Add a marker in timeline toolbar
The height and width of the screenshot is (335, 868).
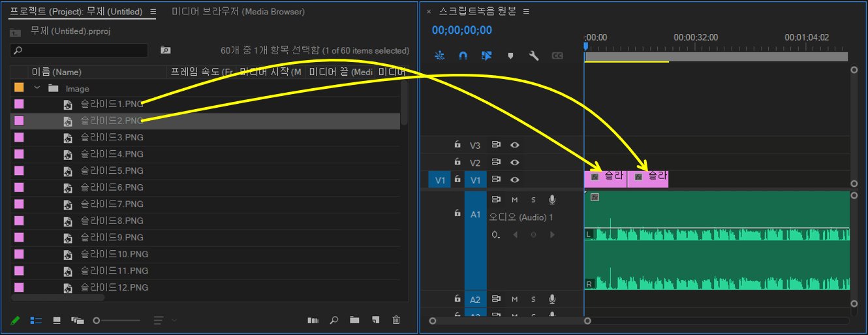[x=510, y=56]
